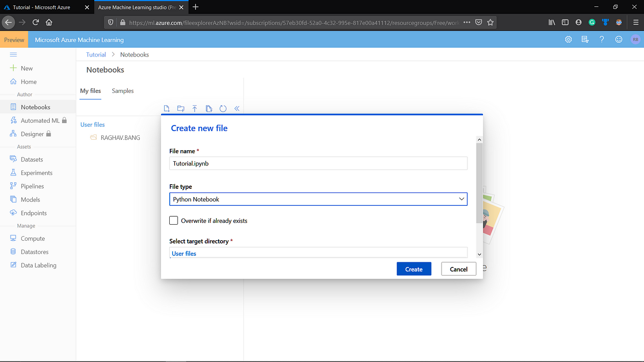Screen dimensions: 644x362
Task: Click dialog scrollbar down arrow
Action: pos(479,254)
